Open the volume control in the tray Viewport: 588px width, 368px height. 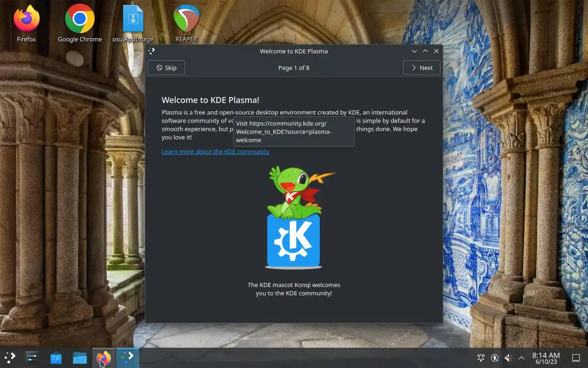click(x=508, y=357)
